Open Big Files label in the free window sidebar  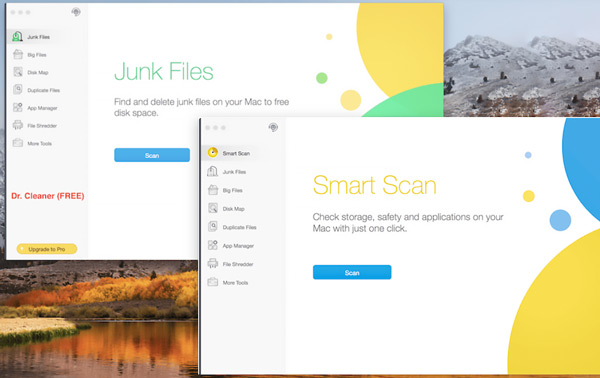point(37,55)
